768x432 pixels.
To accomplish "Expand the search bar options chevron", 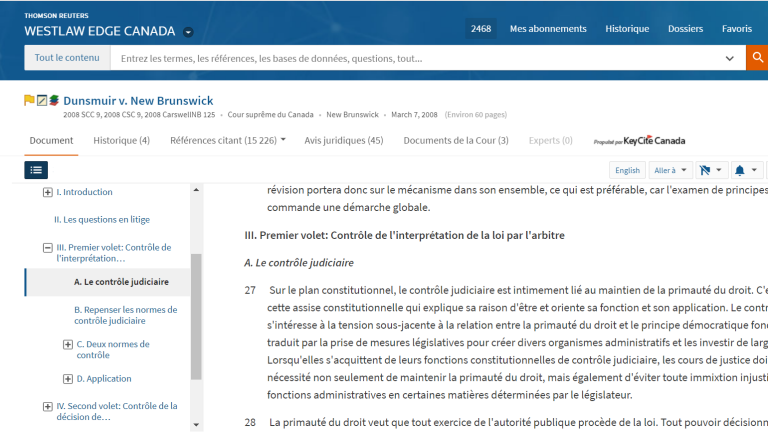I will pos(729,58).
